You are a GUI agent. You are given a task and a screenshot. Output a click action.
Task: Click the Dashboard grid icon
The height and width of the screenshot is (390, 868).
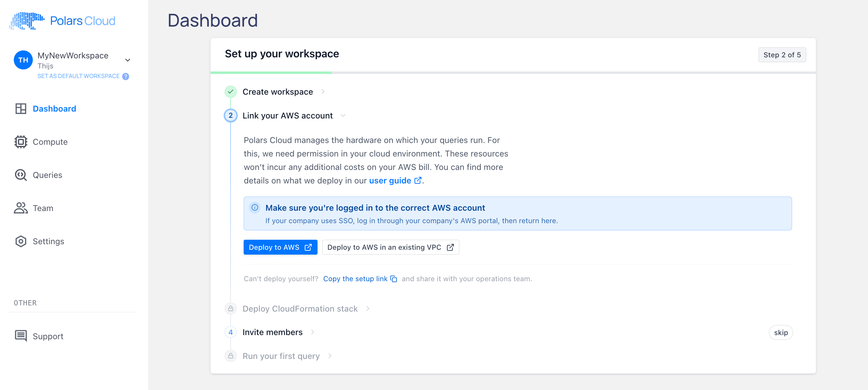coord(21,109)
